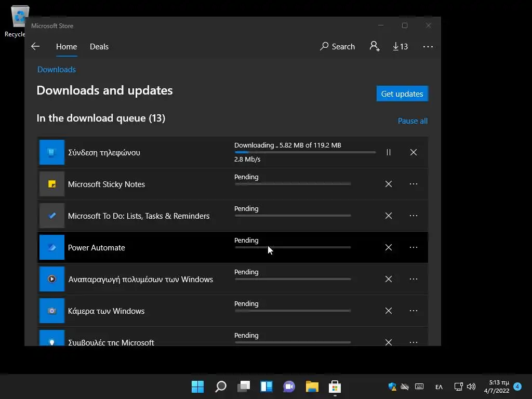
Task: Click the Power Automate pending progress bar
Action: pyautogui.click(x=292, y=247)
